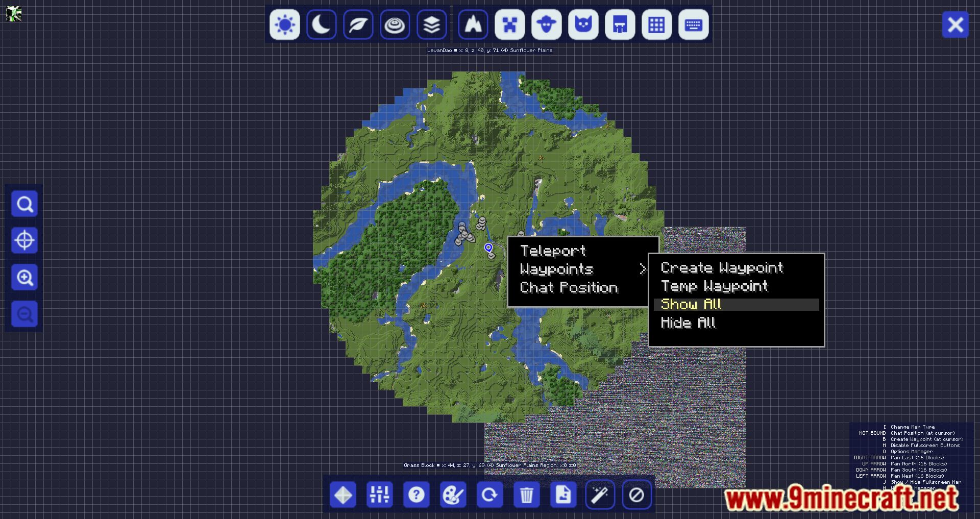This screenshot has width=980, height=519.
Task: Click "Pan North (16 Blocks)" keybinding text
Action: [919, 464]
